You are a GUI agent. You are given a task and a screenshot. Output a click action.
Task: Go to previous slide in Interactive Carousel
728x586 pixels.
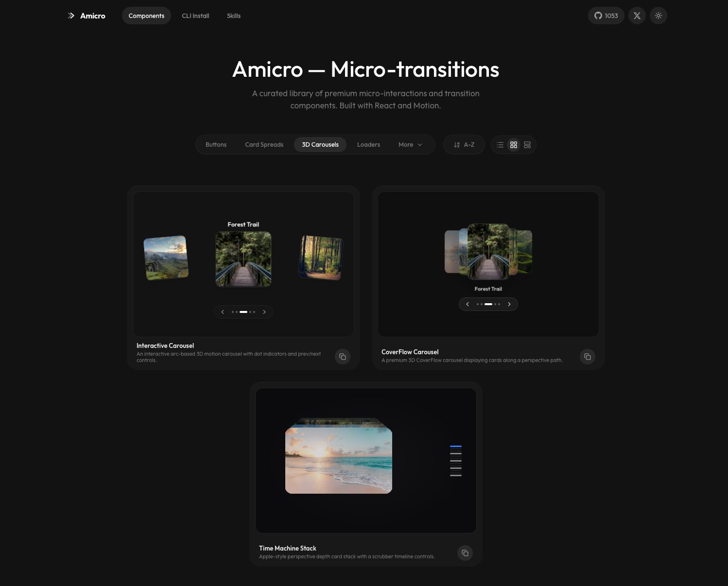223,312
